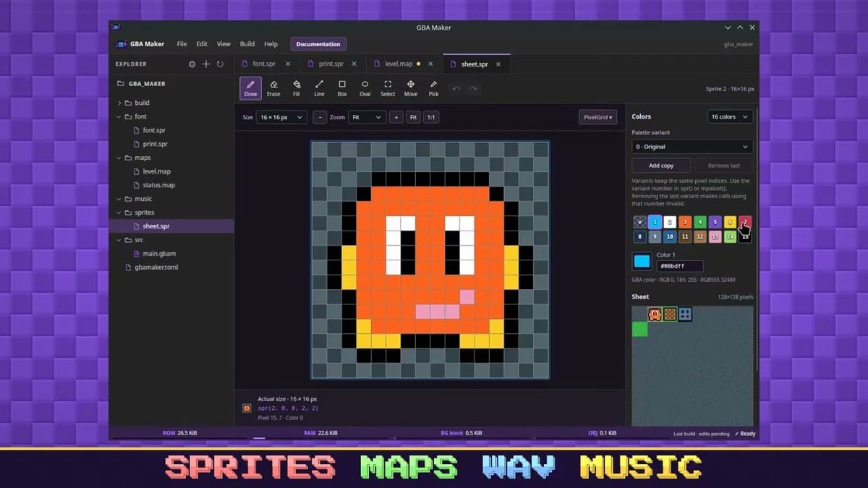Collapse the sprites folder

[119, 213]
